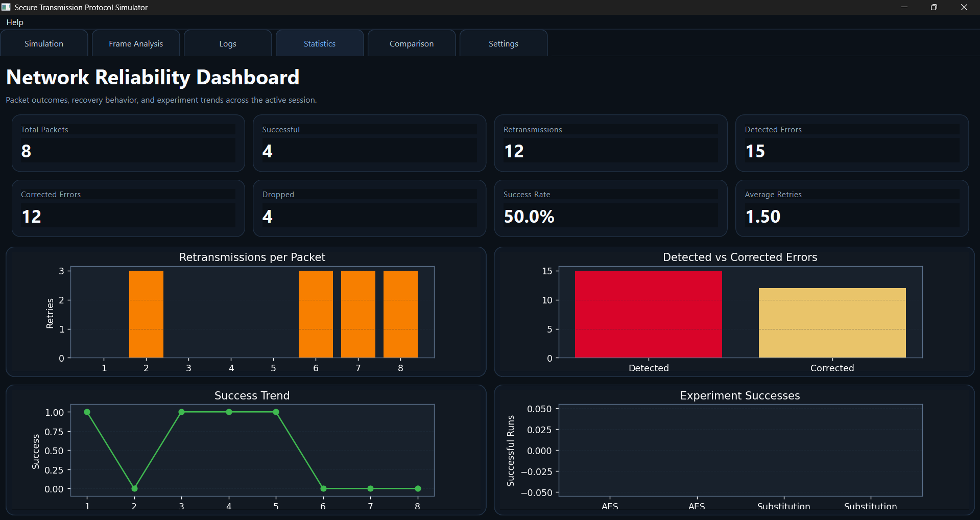The width and height of the screenshot is (980, 520).
Task: Click the Success Trend point at packet 5
Action: coord(276,412)
